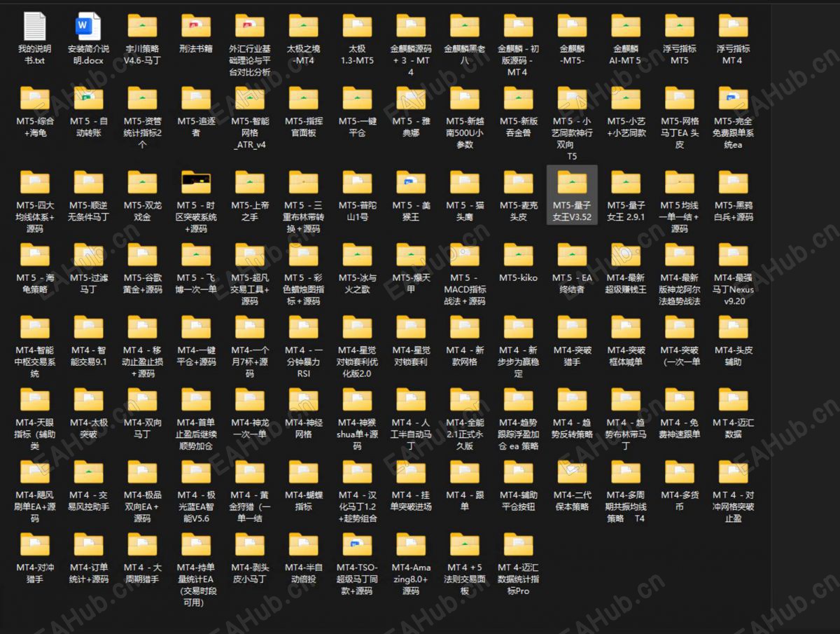Select the MT5-冰与火之歌 folder icon

tap(357, 254)
